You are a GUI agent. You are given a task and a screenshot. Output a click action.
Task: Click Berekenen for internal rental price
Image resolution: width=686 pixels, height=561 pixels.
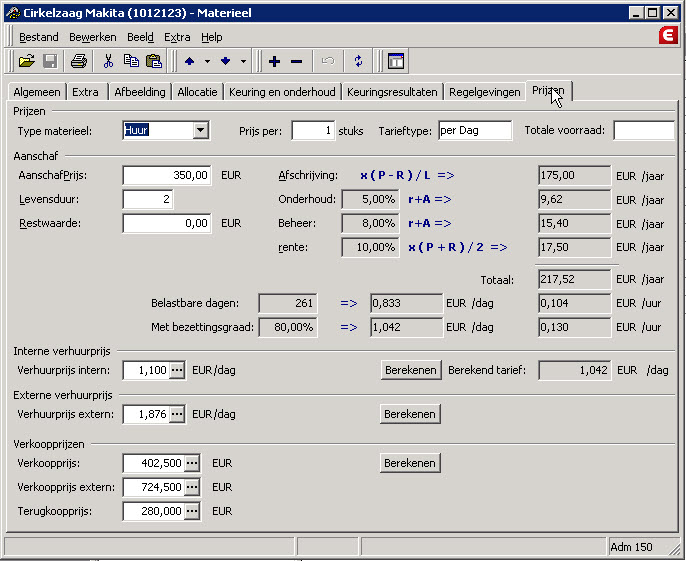(x=411, y=370)
